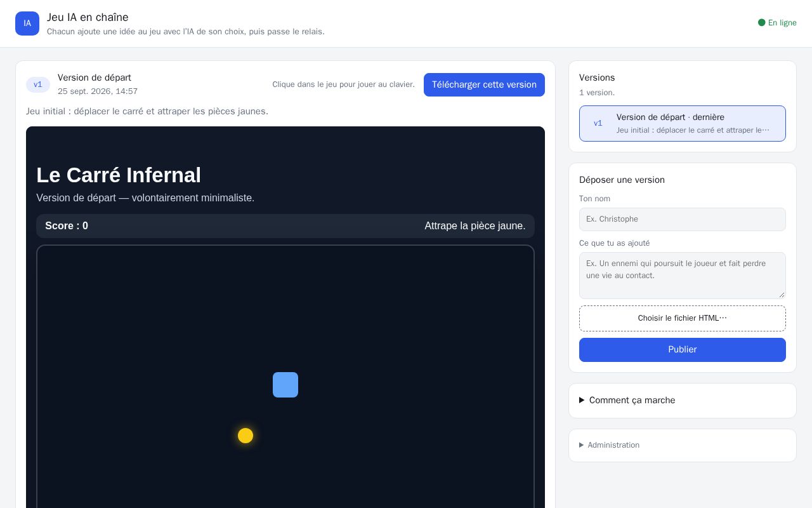Click the Clique dans le jeu hint text
This screenshot has width=812, height=508.
pos(343,84)
